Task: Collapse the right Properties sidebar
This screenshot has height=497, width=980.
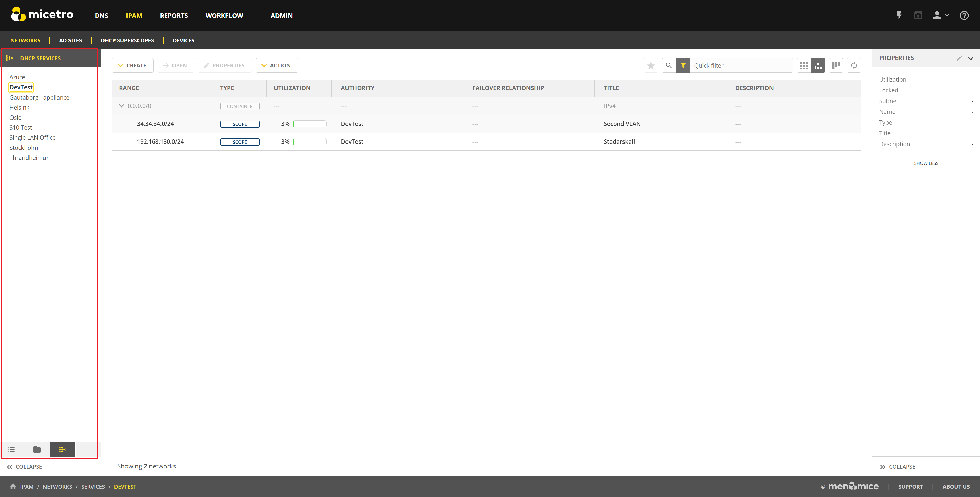Action: pos(897,467)
